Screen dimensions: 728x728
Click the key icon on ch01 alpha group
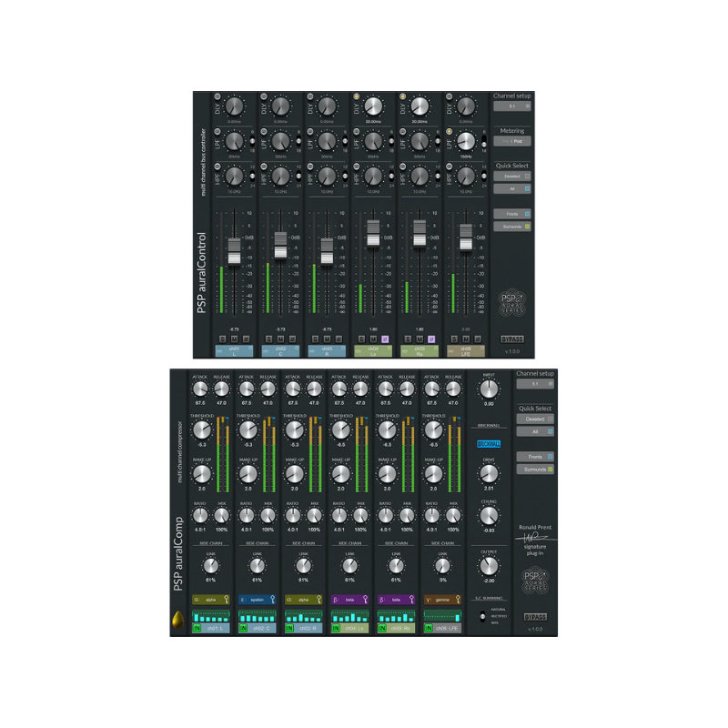[x=226, y=600]
